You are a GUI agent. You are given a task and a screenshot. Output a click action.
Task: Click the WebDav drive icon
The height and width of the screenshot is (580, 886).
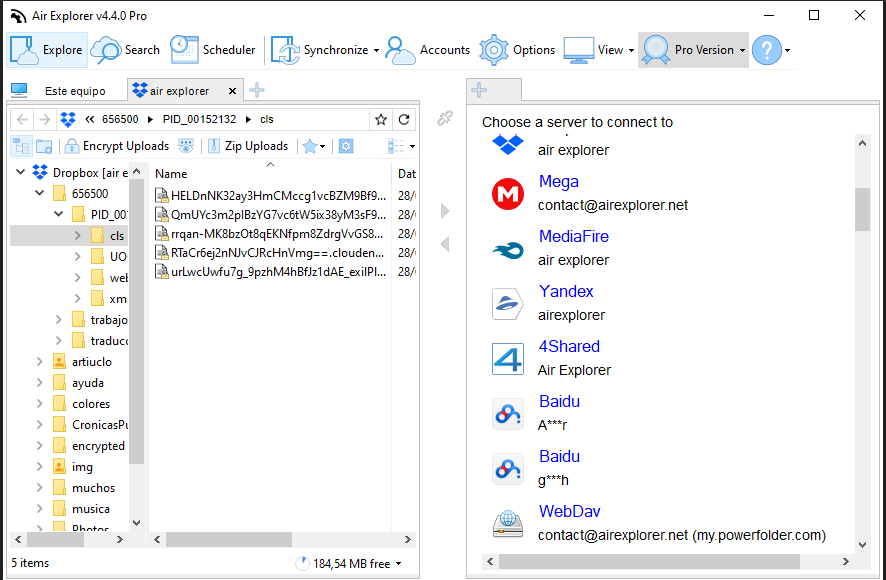click(507, 523)
